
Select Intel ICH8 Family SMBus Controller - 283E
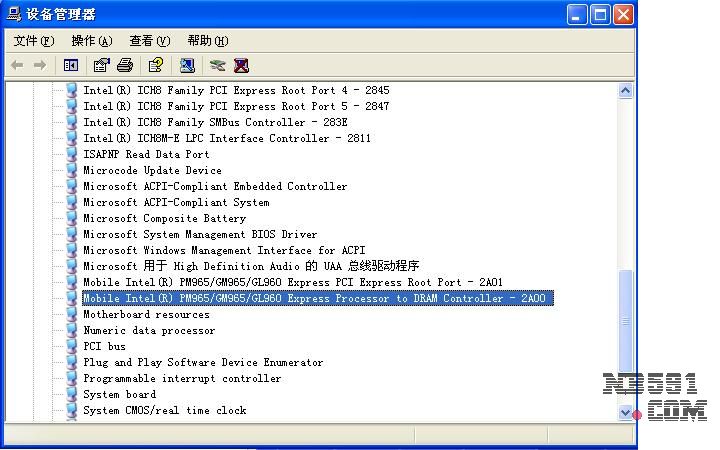(x=215, y=122)
